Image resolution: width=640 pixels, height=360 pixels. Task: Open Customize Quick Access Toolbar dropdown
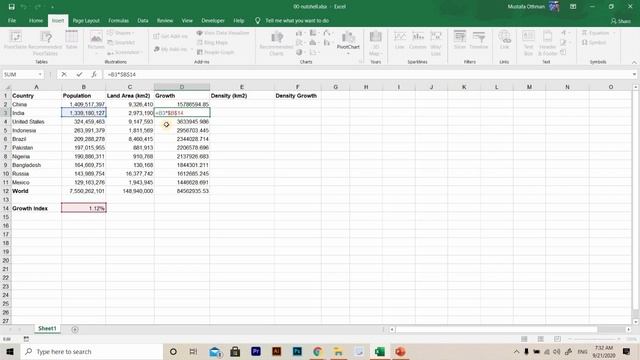pyautogui.click(x=52, y=7)
